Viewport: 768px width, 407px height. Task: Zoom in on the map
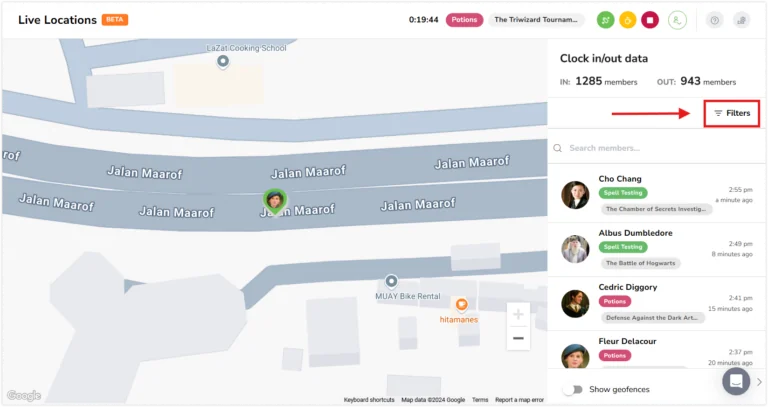point(518,314)
